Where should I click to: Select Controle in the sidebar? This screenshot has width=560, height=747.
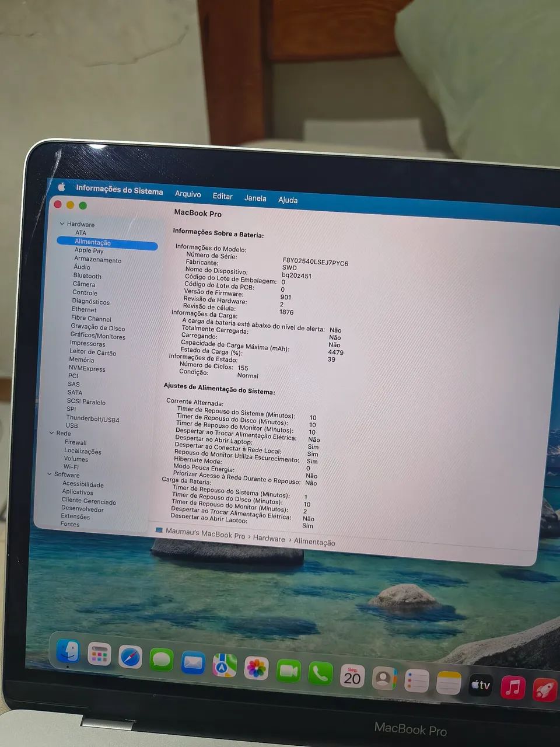click(x=85, y=293)
